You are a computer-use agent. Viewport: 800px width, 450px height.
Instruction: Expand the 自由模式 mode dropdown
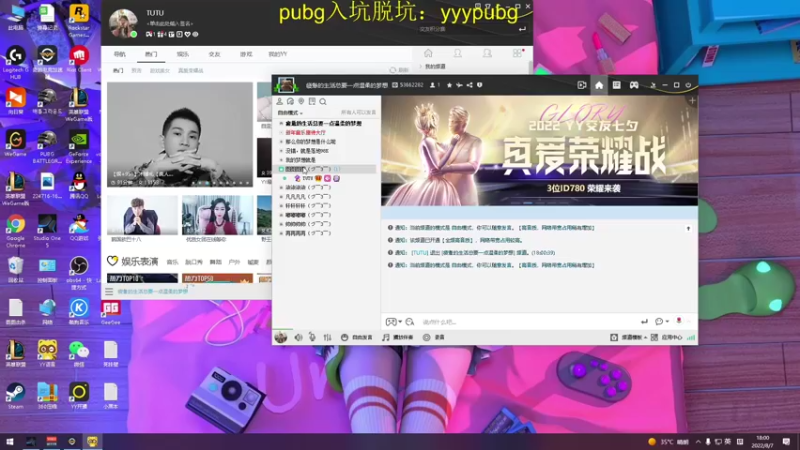point(290,113)
